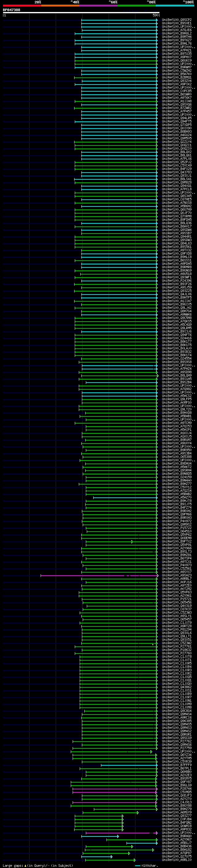Select the UniRef100_B9TU35 label
197x868 pixels.
click(x=176, y=54)
